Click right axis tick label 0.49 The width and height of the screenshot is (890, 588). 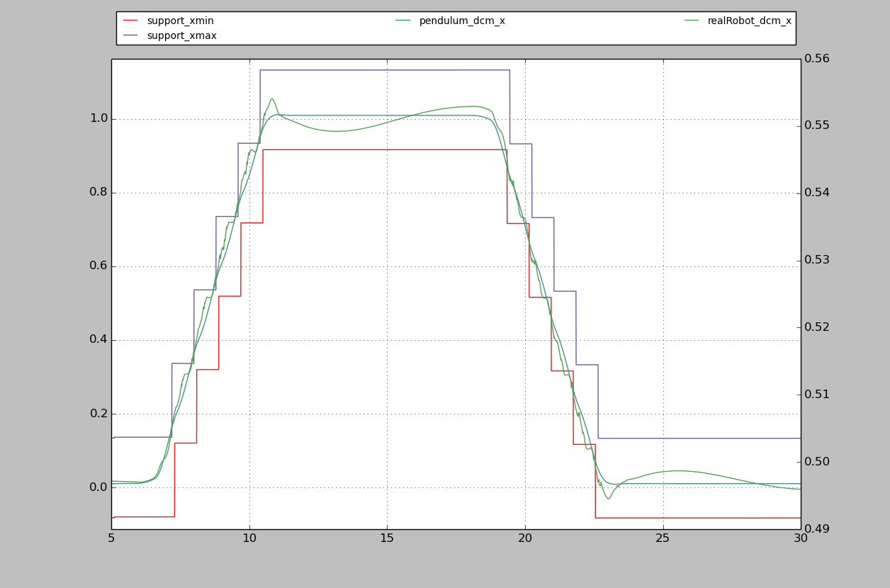[816, 529]
